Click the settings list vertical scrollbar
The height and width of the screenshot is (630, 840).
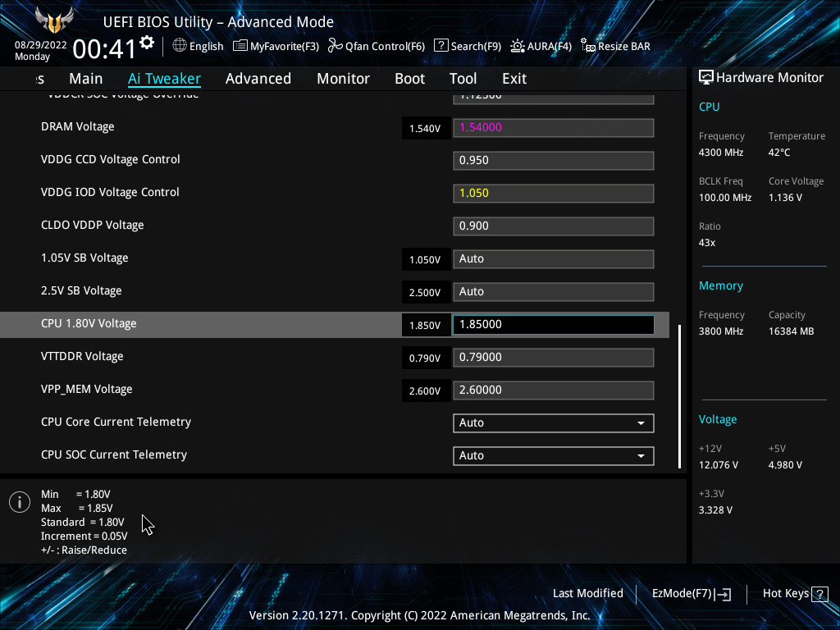(680, 396)
